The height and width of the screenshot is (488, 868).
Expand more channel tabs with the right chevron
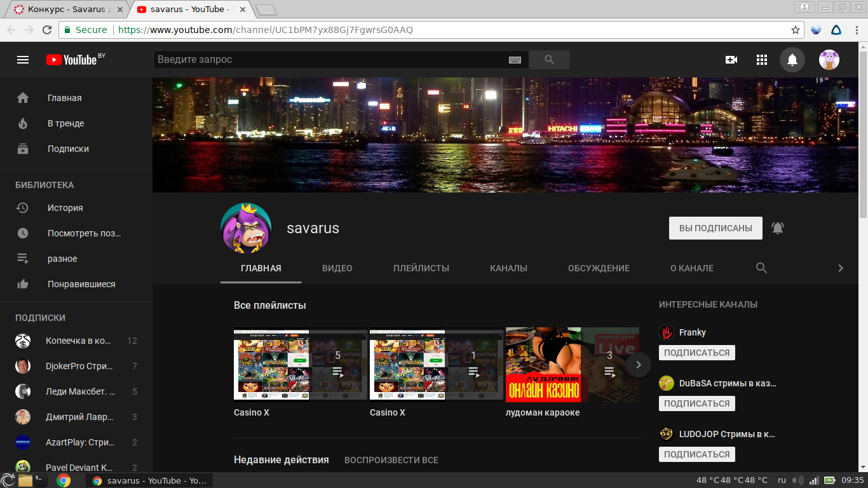click(x=840, y=268)
